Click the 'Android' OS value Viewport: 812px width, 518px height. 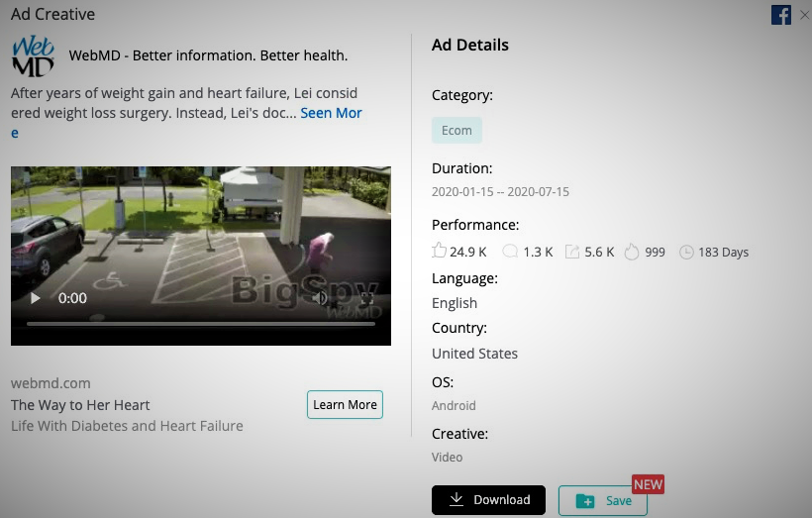point(454,406)
